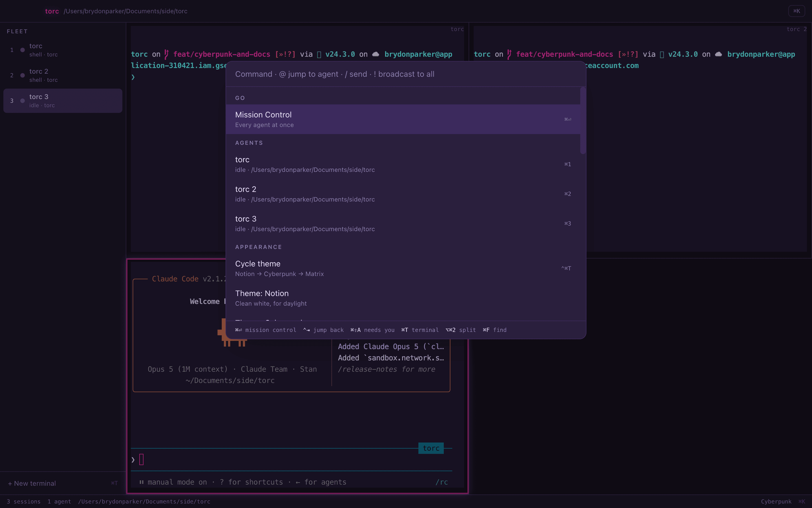Screen dimensions: 812x508
Task: Click the project path in the header
Action: click(125, 11)
